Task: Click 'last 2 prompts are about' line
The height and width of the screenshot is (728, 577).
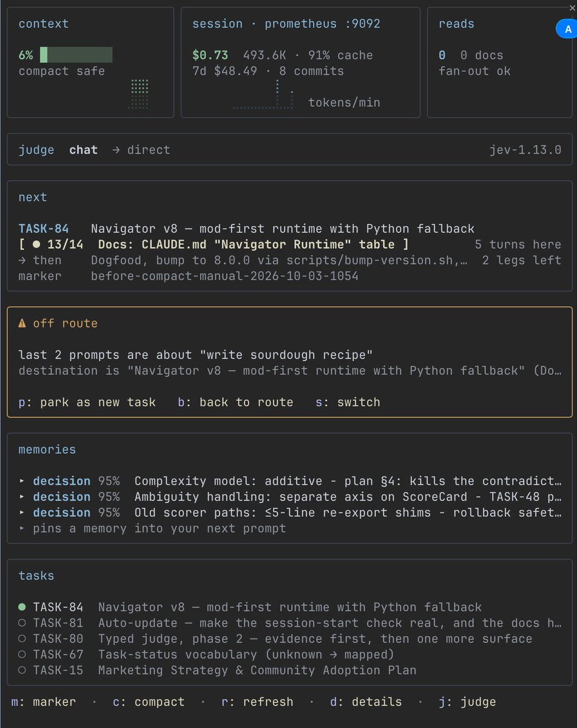Action: pos(195,355)
